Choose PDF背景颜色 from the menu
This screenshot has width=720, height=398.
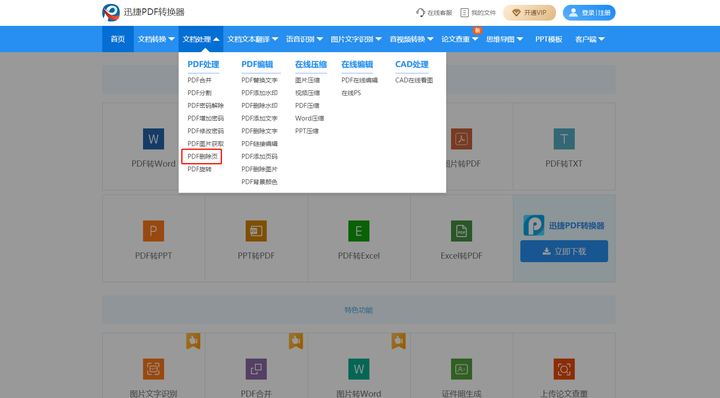(259, 182)
